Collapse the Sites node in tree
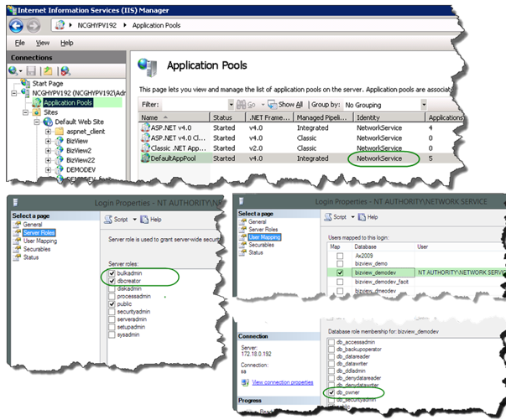 point(25,112)
